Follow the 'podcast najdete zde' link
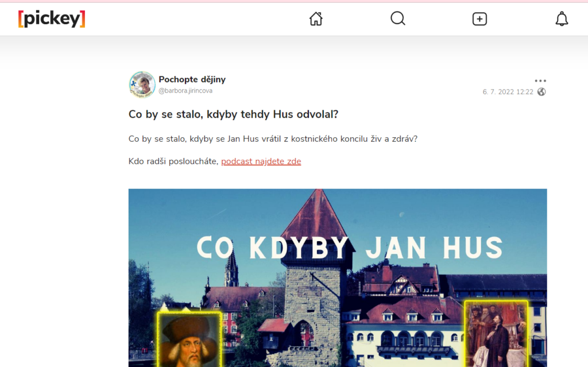 tap(261, 161)
